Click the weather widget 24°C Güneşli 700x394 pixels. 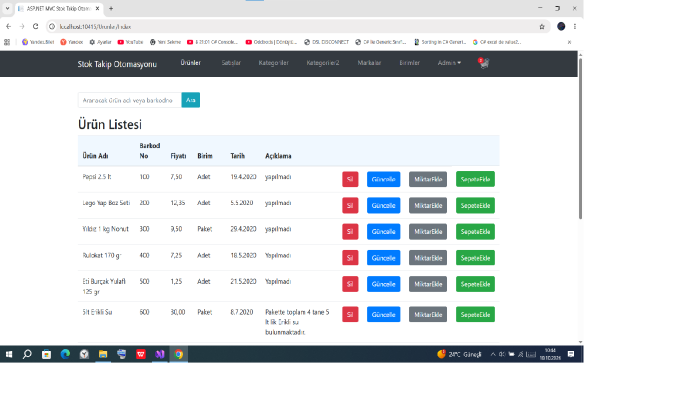pyautogui.click(x=459, y=354)
